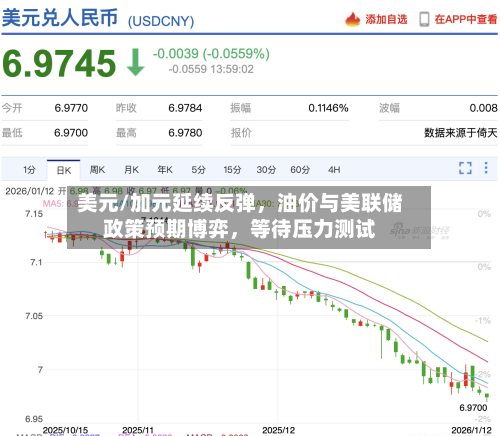This screenshot has width=500, height=436.
Task: Open the 月K chart tab
Action: [131, 170]
